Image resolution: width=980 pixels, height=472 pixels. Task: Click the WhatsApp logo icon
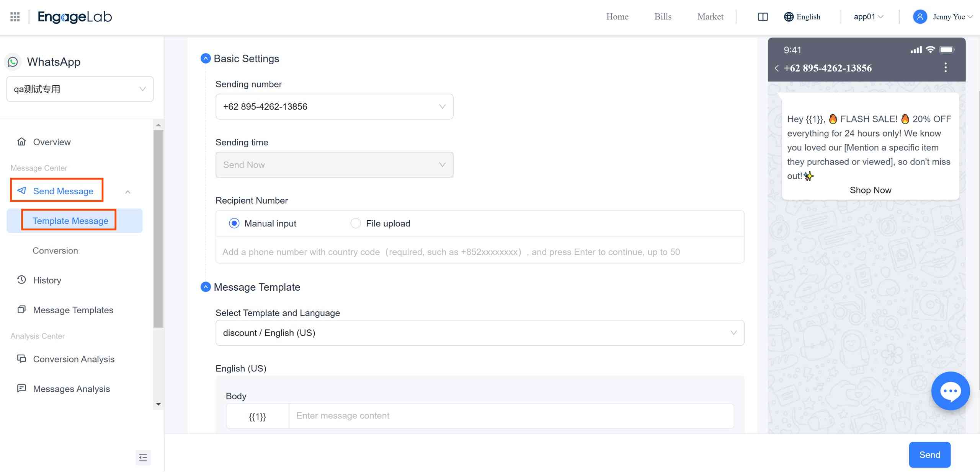[13, 62]
